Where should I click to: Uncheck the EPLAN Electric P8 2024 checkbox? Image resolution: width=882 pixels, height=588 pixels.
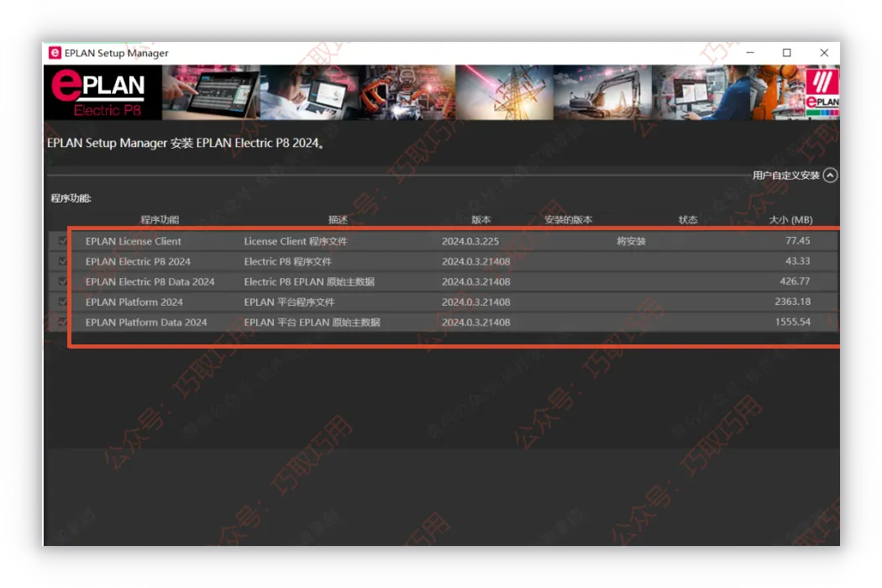[62, 261]
